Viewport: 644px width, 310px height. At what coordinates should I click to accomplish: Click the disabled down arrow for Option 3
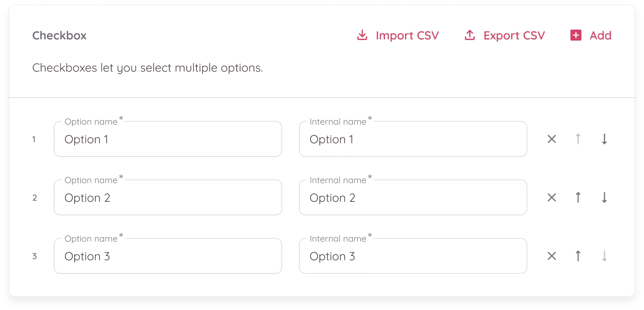pyautogui.click(x=604, y=256)
